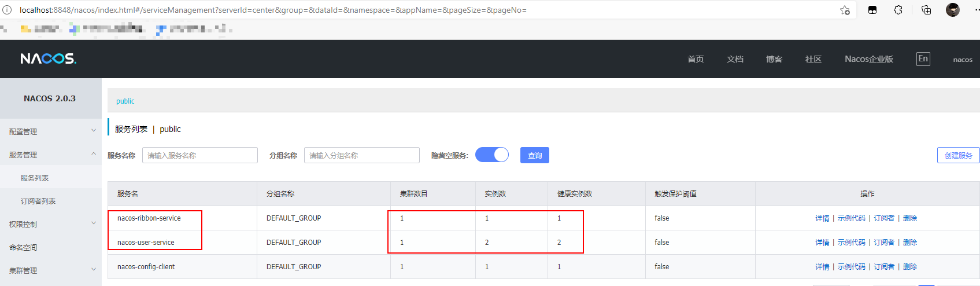Image resolution: width=980 pixels, height=286 pixels.
Task: Click the 查询 search button
Action: 534,155
